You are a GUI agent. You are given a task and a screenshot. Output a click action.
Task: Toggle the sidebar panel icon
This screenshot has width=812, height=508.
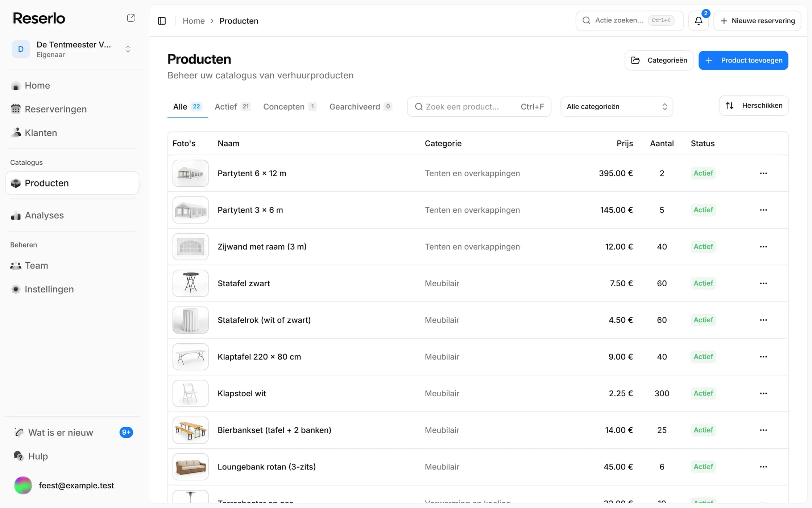[x=162, y=21]
